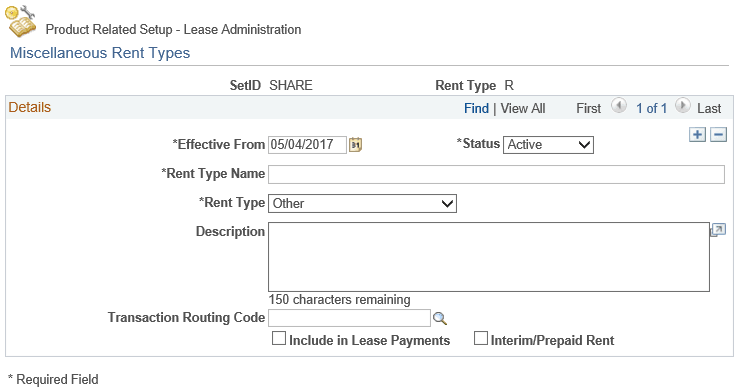Show next row arrow
The image size is (737, 392).
pos(682,105)
